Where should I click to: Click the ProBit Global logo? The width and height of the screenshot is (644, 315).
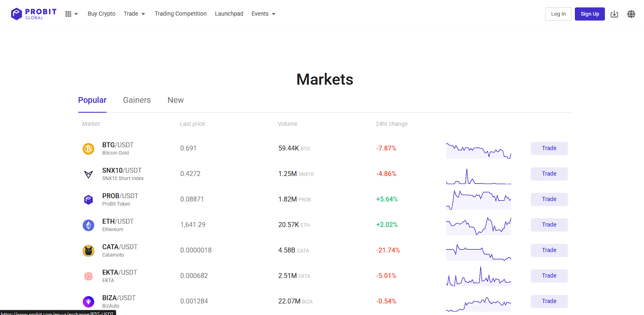click(34, 14)
